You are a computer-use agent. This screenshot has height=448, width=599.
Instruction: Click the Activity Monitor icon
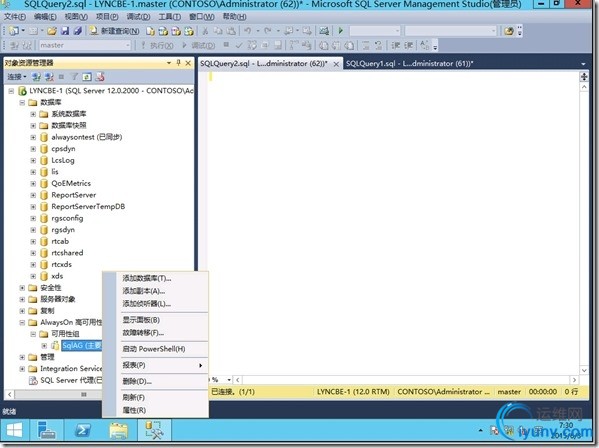(x=324, y=31)
